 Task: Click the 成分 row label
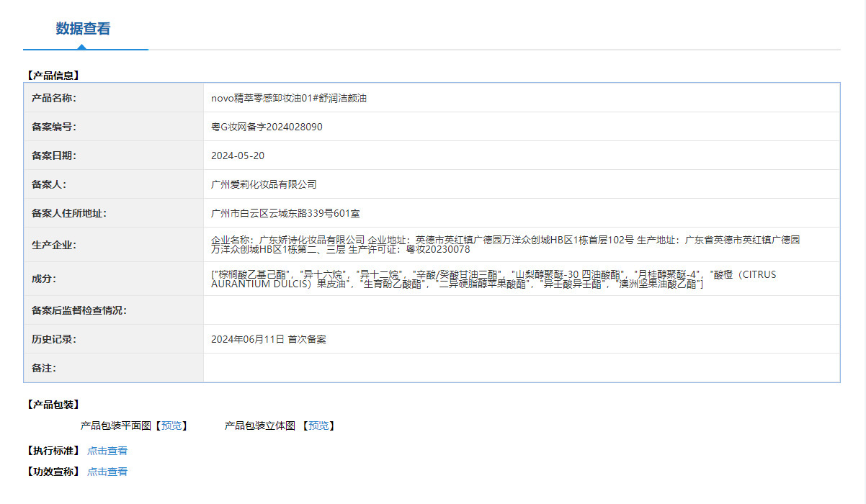click(x=44, y=279)
